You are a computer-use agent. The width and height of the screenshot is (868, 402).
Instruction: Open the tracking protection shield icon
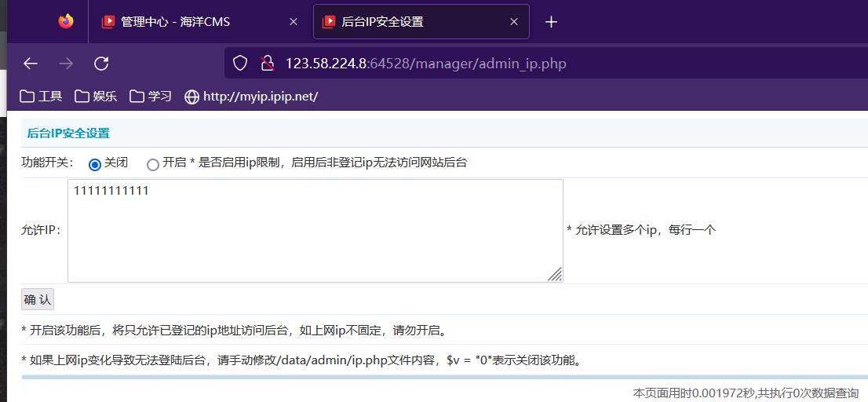click(x=239, y=63)
